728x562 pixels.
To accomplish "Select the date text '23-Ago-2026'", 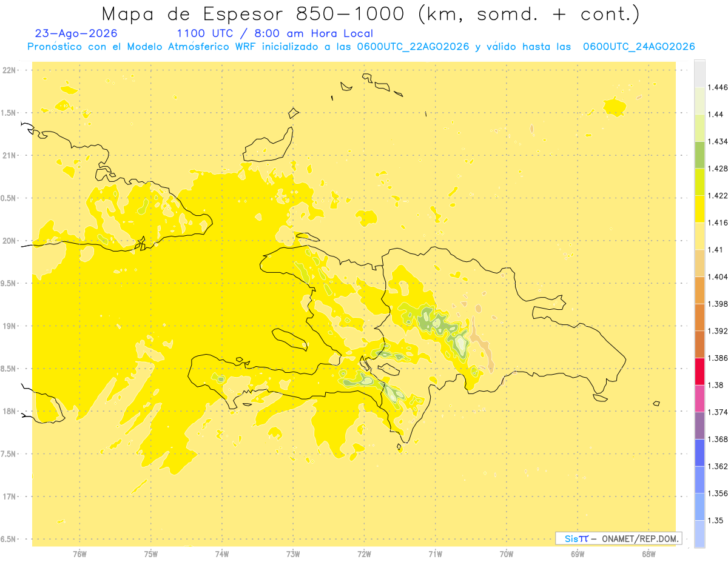I will point(76,33).
